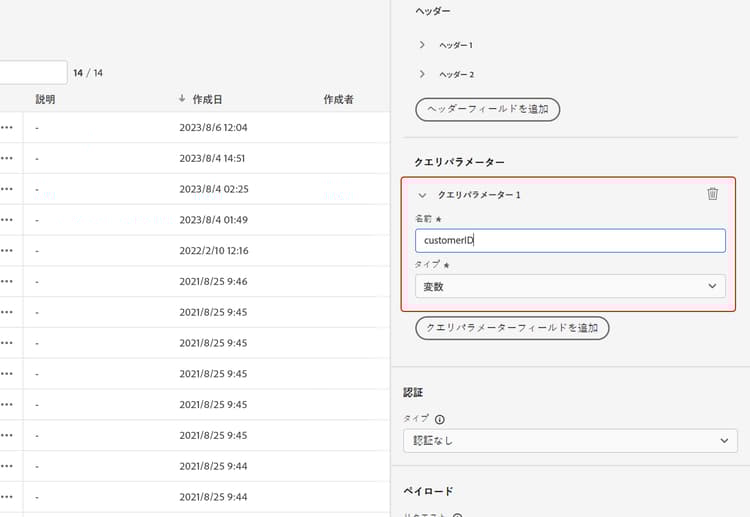750x517 pixels.
Task: Sort the table by 作成日 column header
Action: pyautogui.click(x=207, y=100)
